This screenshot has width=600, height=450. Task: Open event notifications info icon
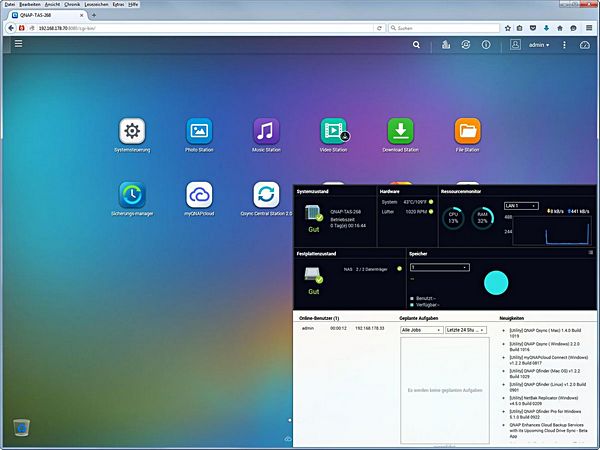(486, 45)
